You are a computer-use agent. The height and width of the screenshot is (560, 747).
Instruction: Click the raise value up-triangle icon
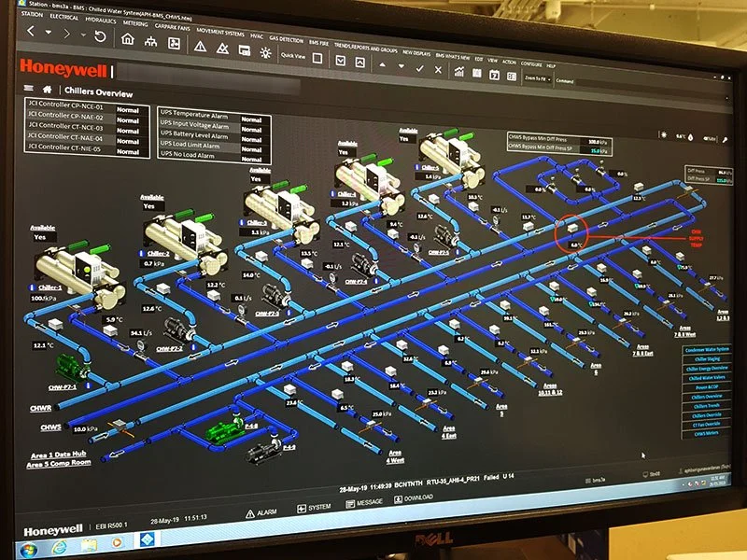[x=382, y=64]
